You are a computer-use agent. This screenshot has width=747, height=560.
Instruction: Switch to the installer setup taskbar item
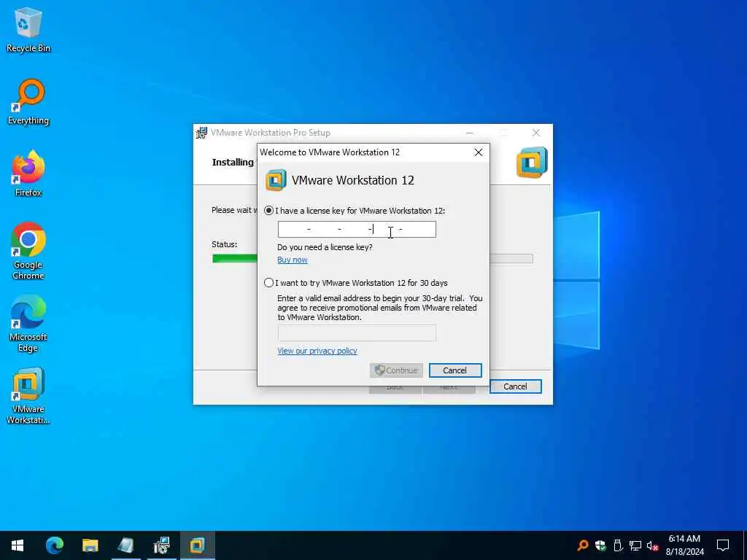(161, 545)
